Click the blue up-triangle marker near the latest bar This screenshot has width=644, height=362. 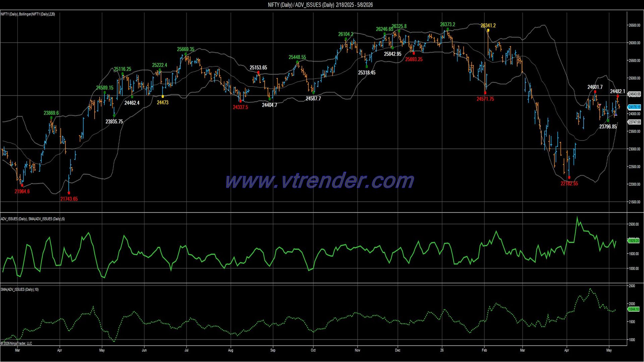click(x=615, y=114)
